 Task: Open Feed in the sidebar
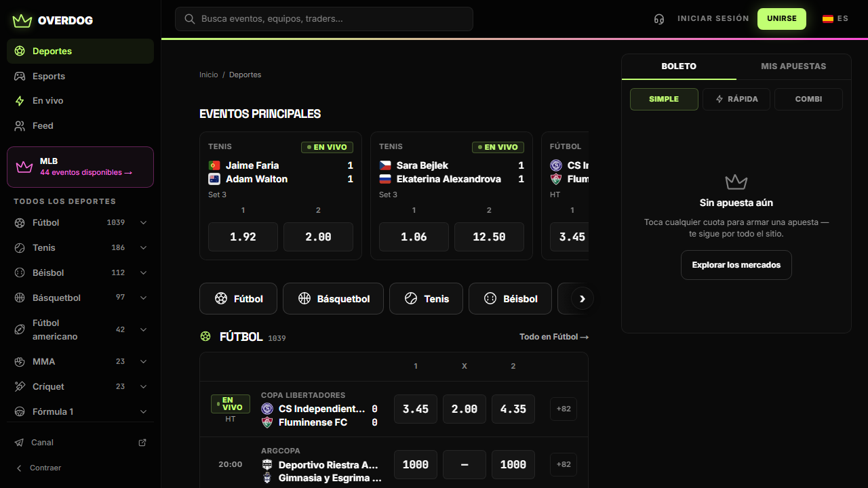tap(80, 126)
